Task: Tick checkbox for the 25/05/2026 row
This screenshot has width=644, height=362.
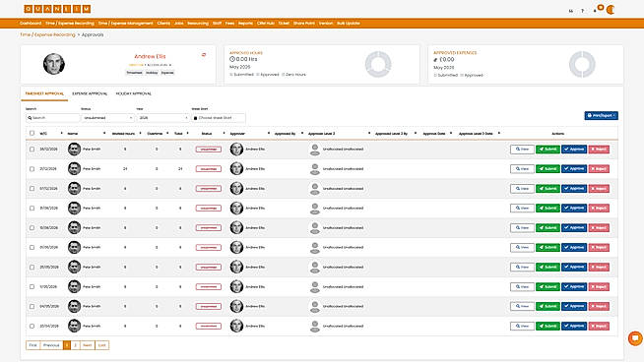Action: (x=32, y=268)
